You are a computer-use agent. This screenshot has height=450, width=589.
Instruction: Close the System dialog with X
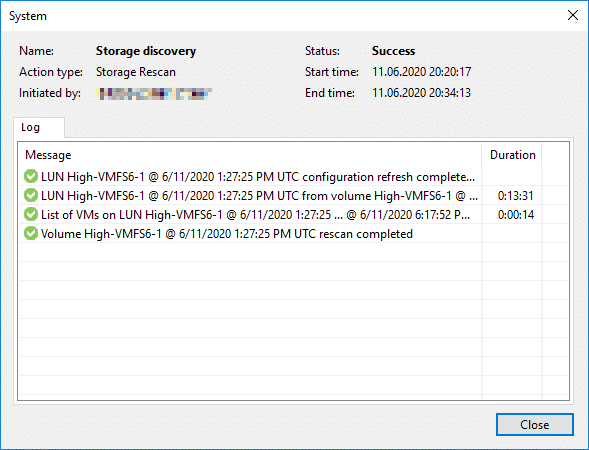572,15
